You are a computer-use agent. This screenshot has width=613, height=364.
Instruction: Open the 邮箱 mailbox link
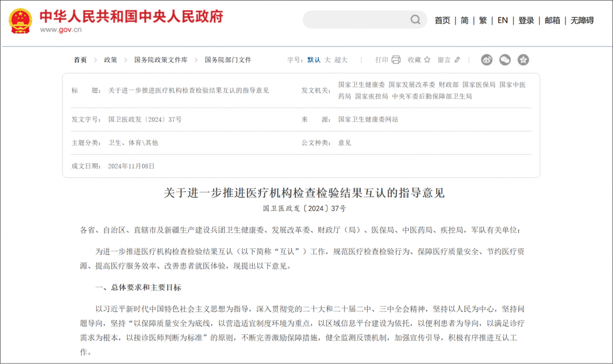pos(552,20)
